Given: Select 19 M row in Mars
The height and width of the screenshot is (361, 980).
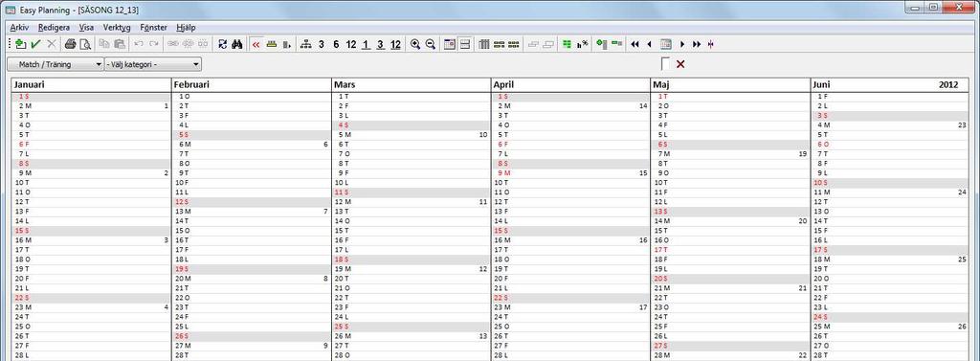Looking at the screenshot, I should click(x=412, y=269).
